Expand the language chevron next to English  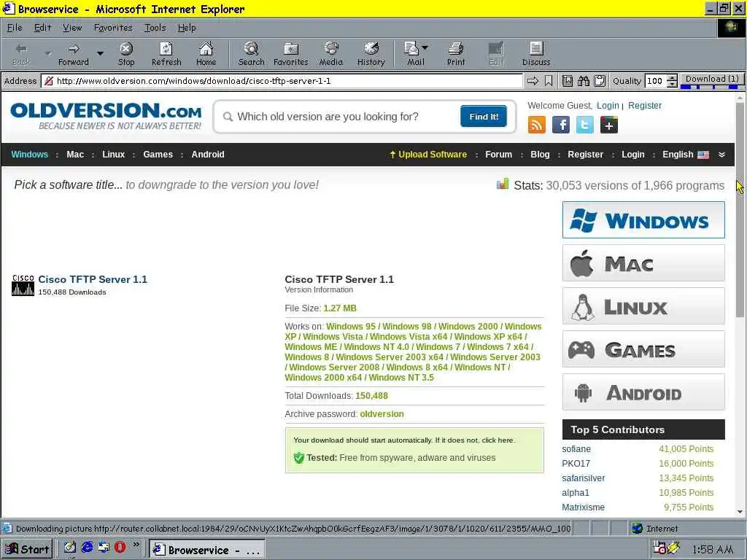click(x=721, y=155)
